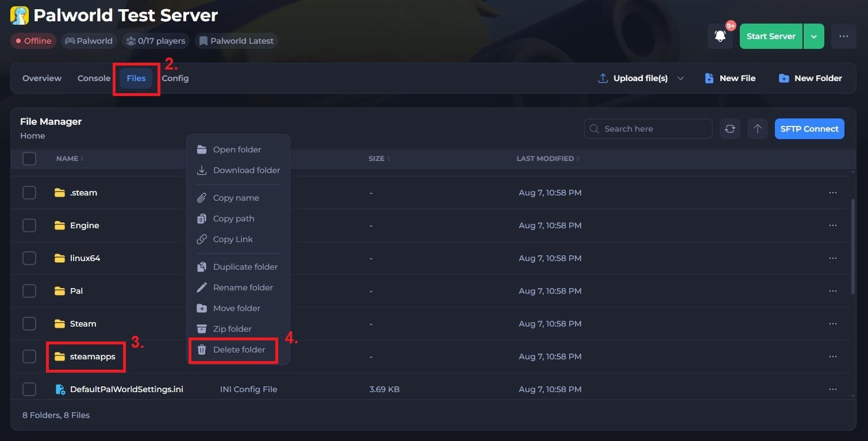Image resolution: width=868 pixels, height=441 pixels.
Task: Click the Start Server button
Action: click(771, 36)
